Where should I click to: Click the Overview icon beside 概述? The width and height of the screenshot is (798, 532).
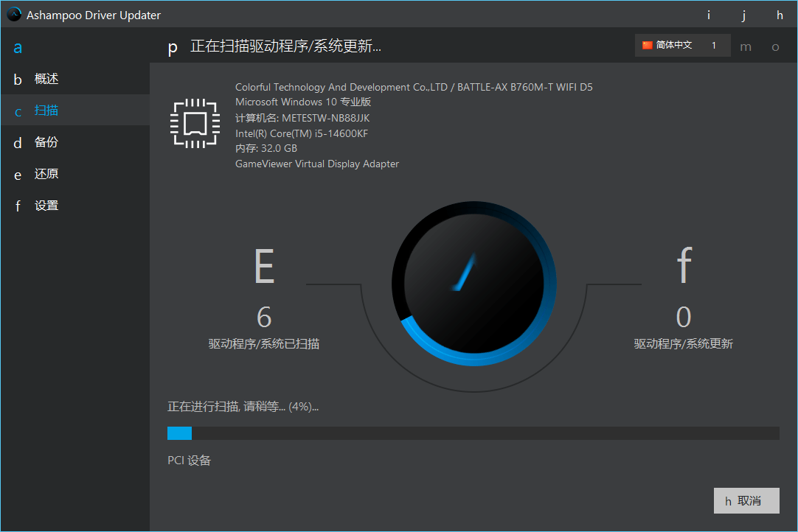point(18,79)
